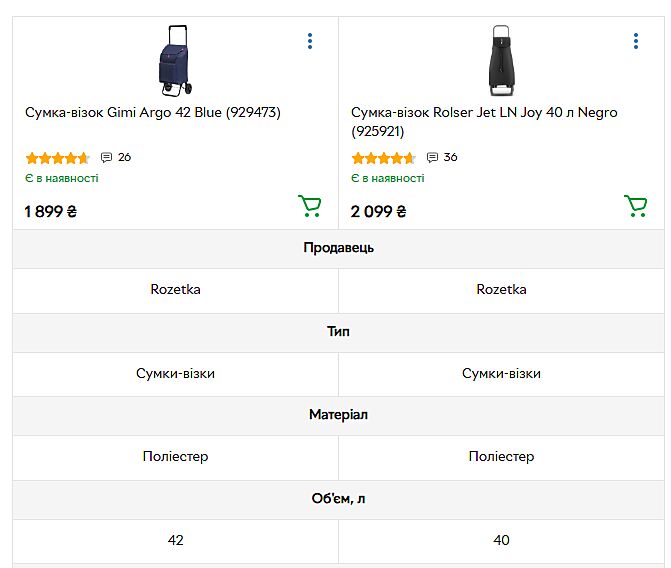Click the Матеріал section header
Image resolution: width=671 pixels, height=568 pixels.
[339, 414]
